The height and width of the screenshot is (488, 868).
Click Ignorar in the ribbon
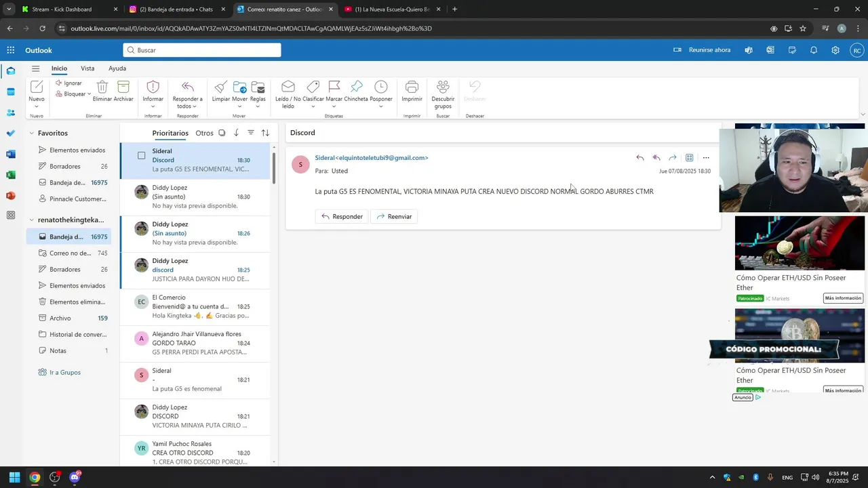pos(68,83)
